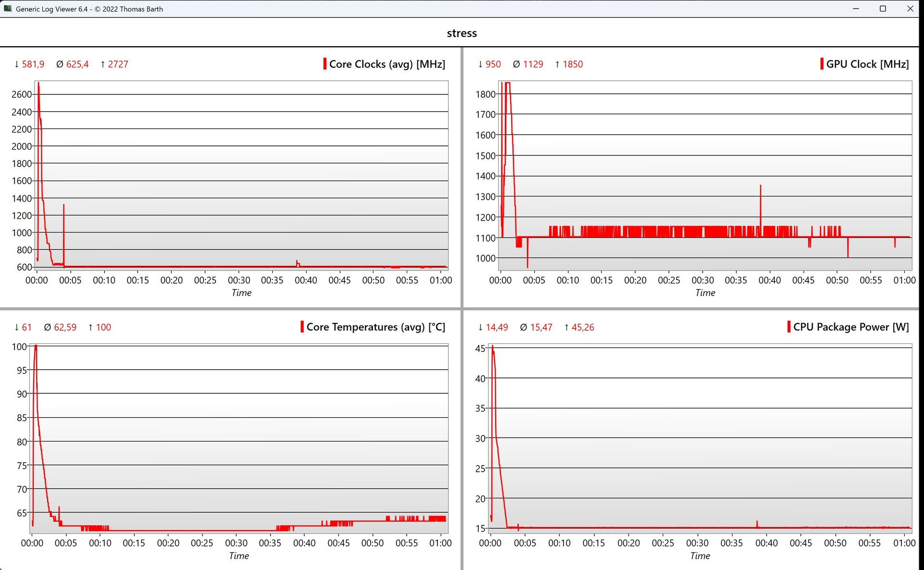Image resolution: width=924 pixels, height=570 pixels.
Task: Click the red CPU Package Power legend swatch
Action: pyautogui.click(x=789, y=327)
